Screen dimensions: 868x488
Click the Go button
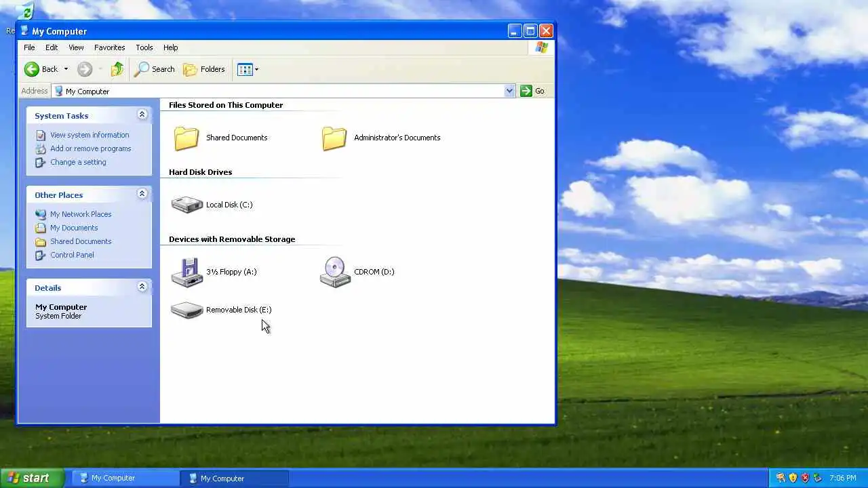[532, 91]
